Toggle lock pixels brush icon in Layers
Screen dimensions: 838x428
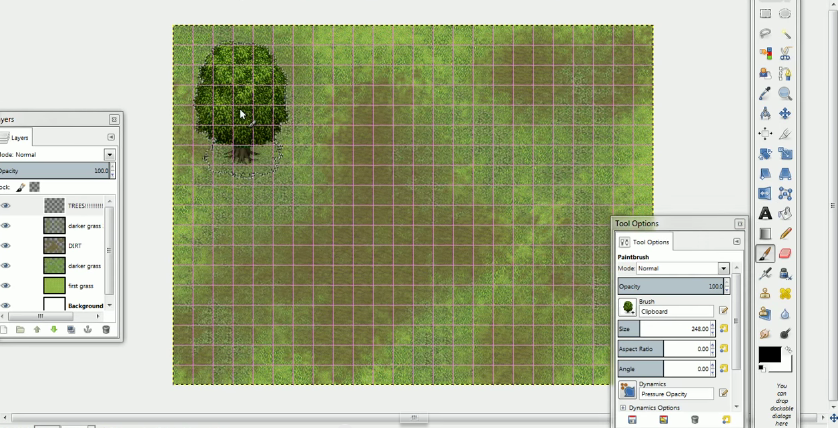click(20, 187)
